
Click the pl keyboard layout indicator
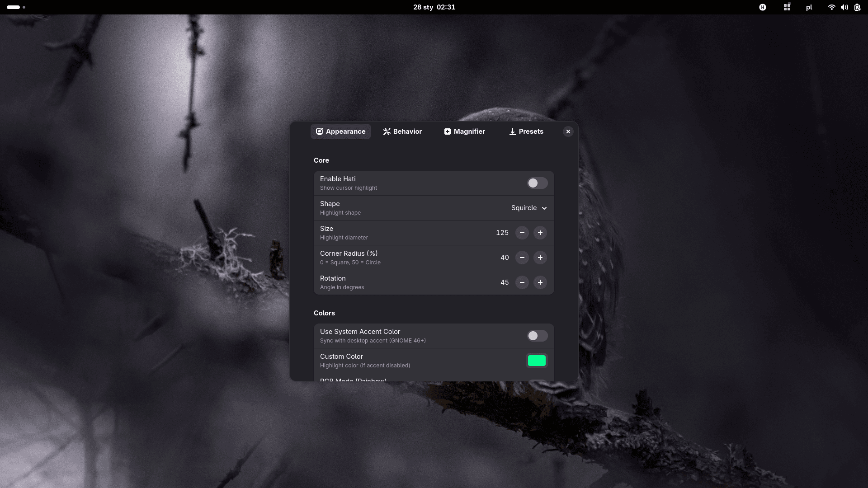(x=809, y=7)
